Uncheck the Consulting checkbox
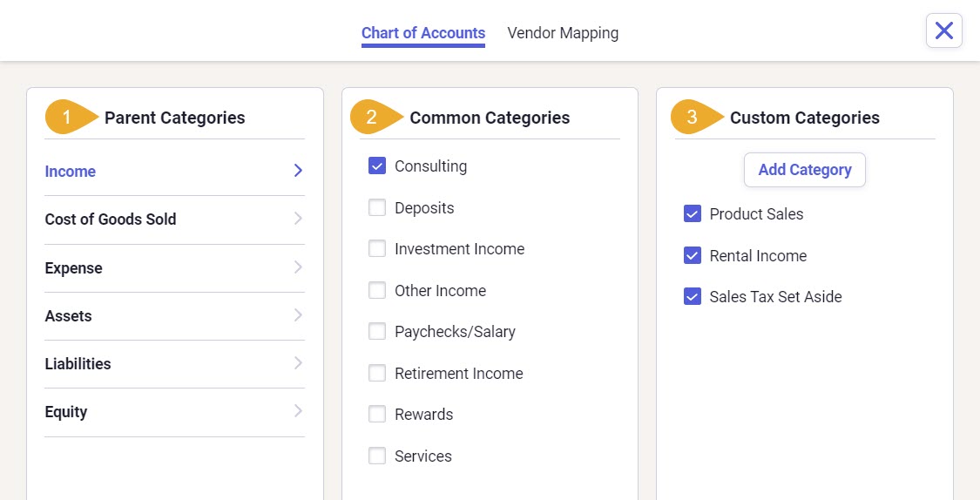 377,166
